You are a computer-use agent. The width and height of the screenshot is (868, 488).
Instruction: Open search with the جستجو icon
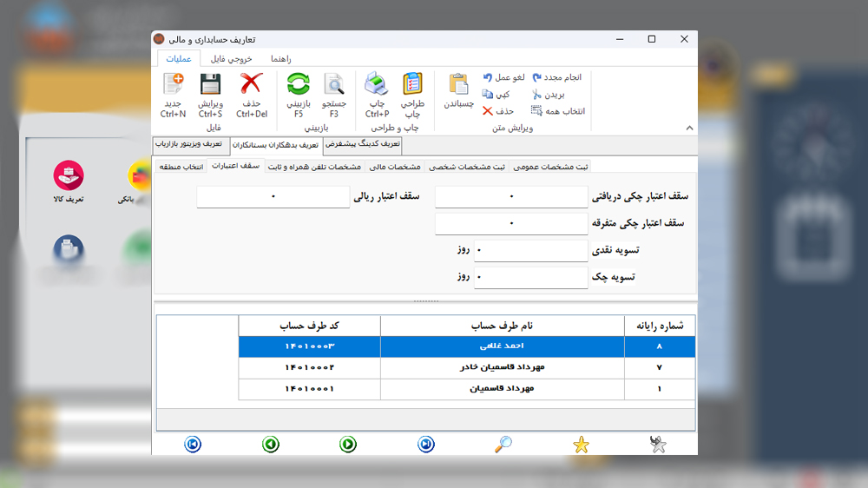pyautogui.click(x=334, y=85)
